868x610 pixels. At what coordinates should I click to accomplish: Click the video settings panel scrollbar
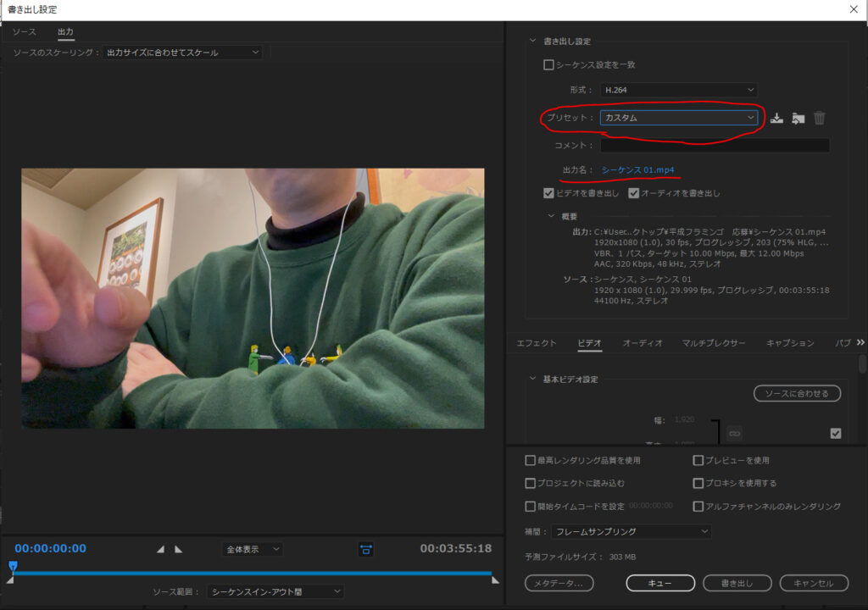862,364
